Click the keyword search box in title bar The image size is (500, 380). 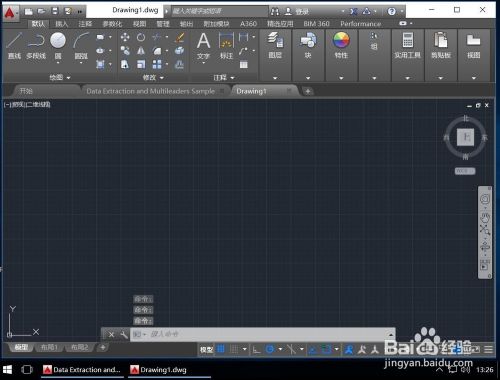[219, 11]
